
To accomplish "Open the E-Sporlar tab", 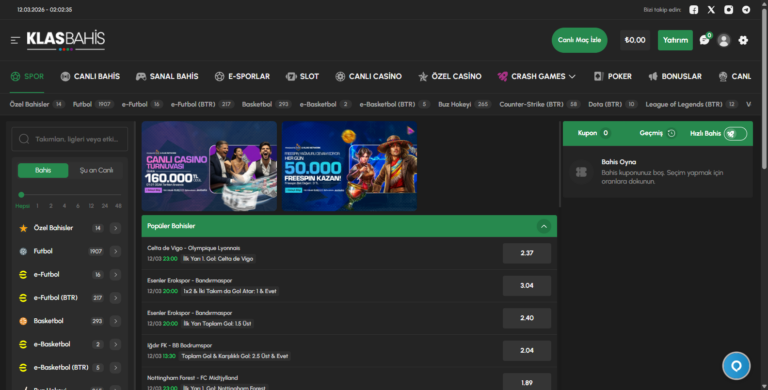I will [242, 76].
